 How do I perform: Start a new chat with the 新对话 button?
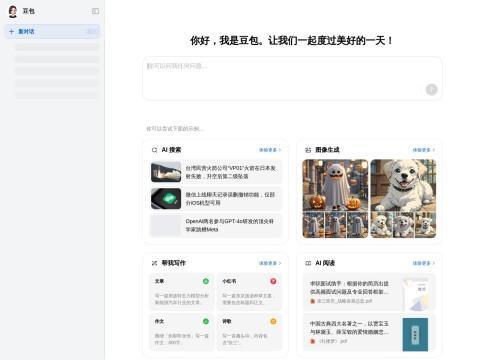52,31
